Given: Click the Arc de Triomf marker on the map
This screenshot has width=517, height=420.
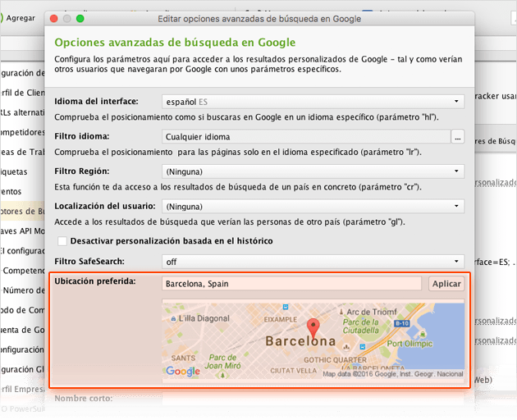Looking at the screenshot, I should (342, 312).
